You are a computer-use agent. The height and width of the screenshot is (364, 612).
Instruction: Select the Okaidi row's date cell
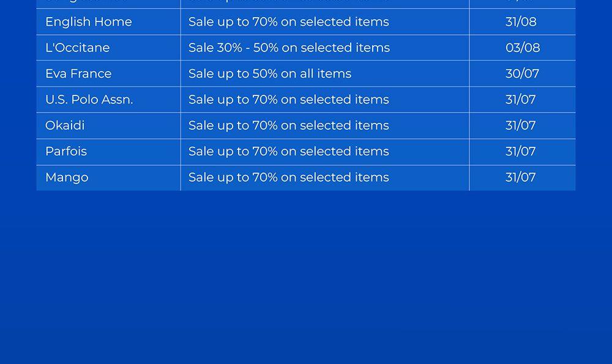tap(521, 125)
